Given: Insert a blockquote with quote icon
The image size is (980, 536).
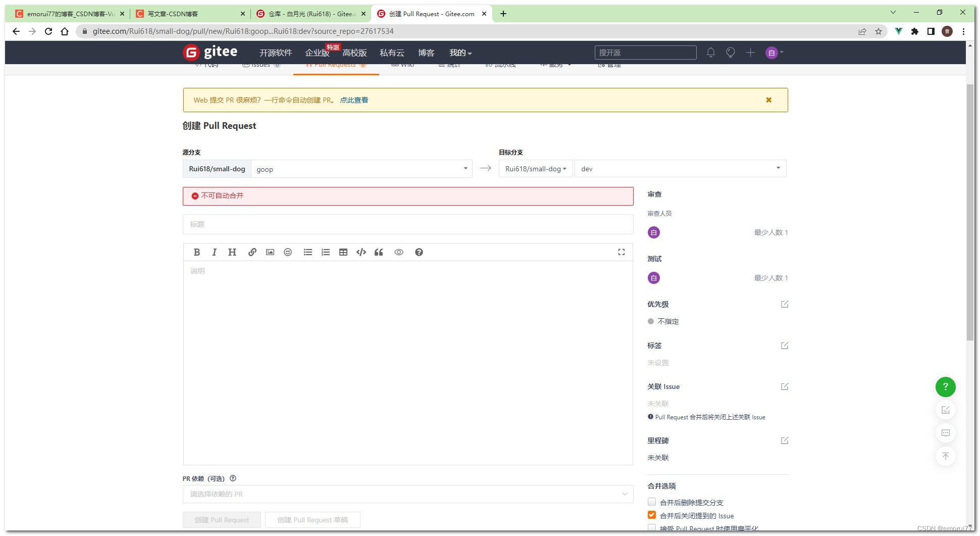Looking at the screenshot, I should pyautogui.click(x=379, y=252).
